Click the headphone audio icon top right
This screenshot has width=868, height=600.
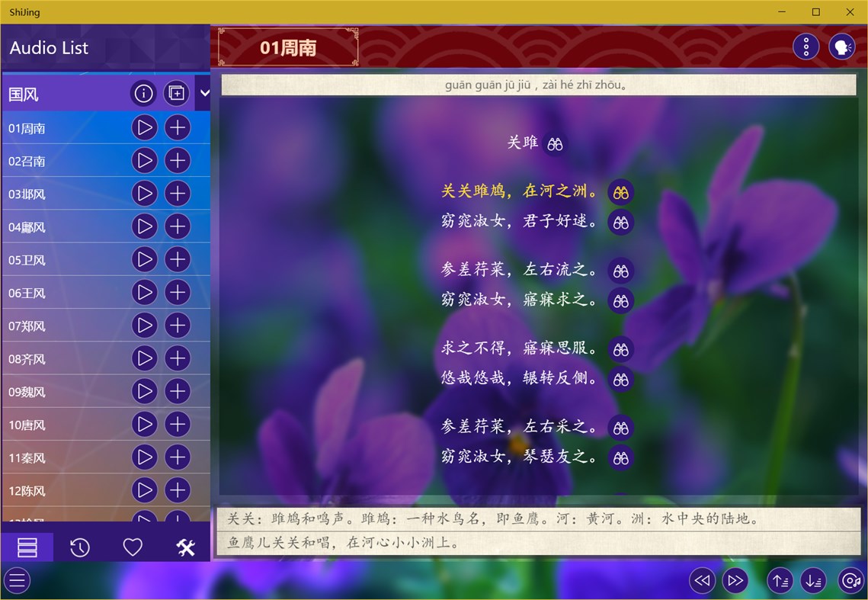[x=841, y=46]
